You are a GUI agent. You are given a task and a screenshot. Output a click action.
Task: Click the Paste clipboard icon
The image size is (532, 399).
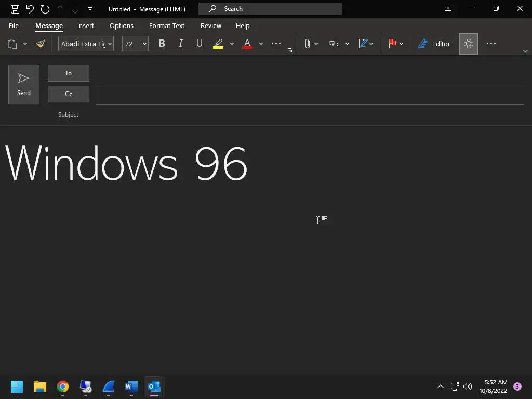pyautogui.click(x=12, y=44)
